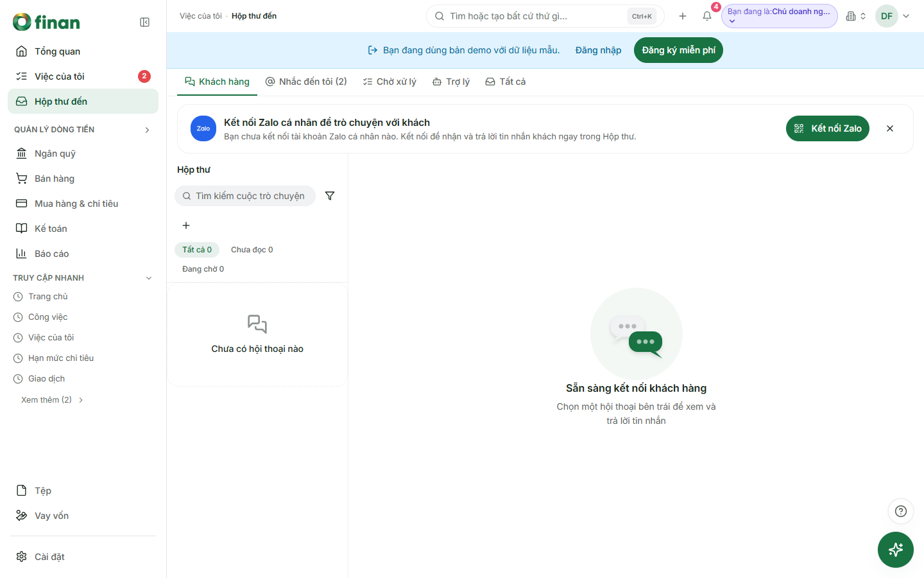The image size is (924, 578).
Task: Expand the account menu chevron
Action: click(906, 16)
